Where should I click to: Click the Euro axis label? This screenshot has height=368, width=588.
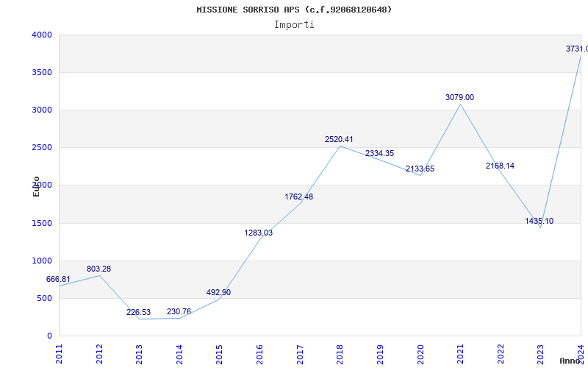[36, 186]
